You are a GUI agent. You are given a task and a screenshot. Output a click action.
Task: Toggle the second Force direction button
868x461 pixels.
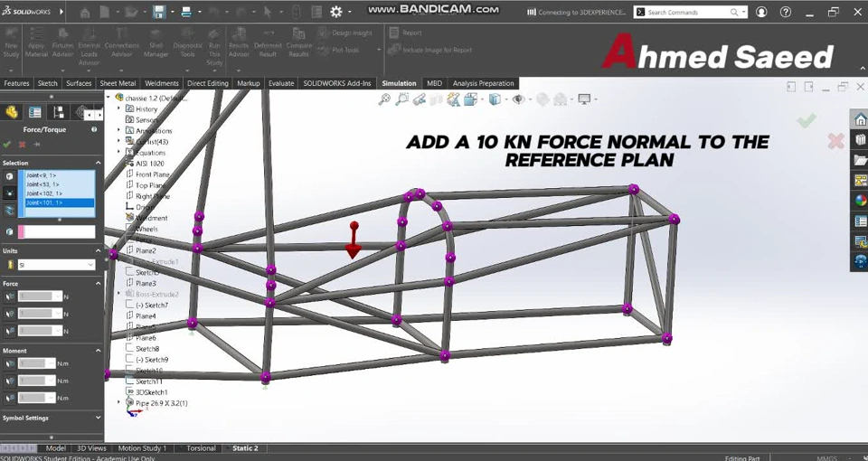click(9, 314)
